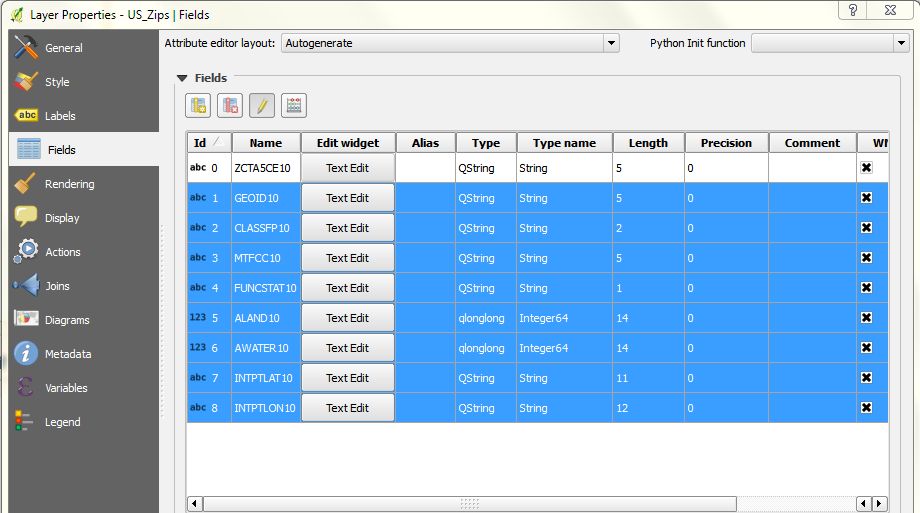The width and height of the screenshot is (920, 513).
Task: Click the horizontal scrollbar thumb of the fields table
Action: [469, 504]
